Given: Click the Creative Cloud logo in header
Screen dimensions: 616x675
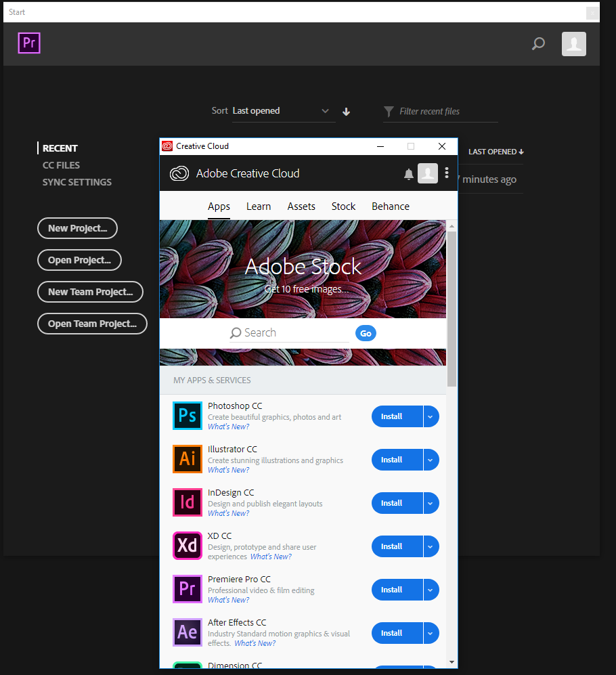Looking at the screenshot, I should pyautogui.click(x=179, y=173).
